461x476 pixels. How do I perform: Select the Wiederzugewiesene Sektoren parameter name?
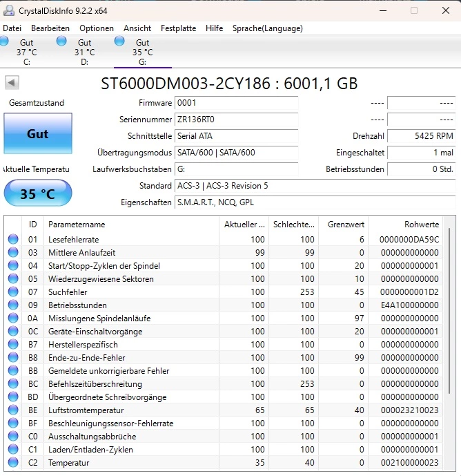101,279
